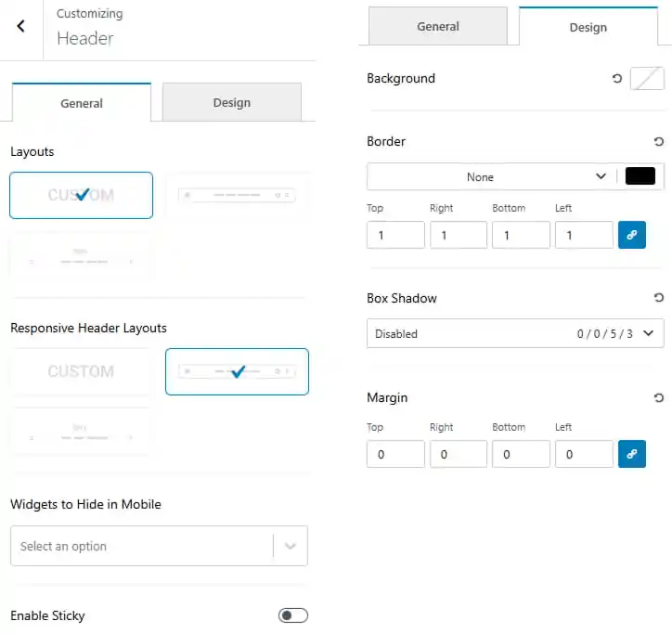Click the back arrow next to Customizing Header

20,26
